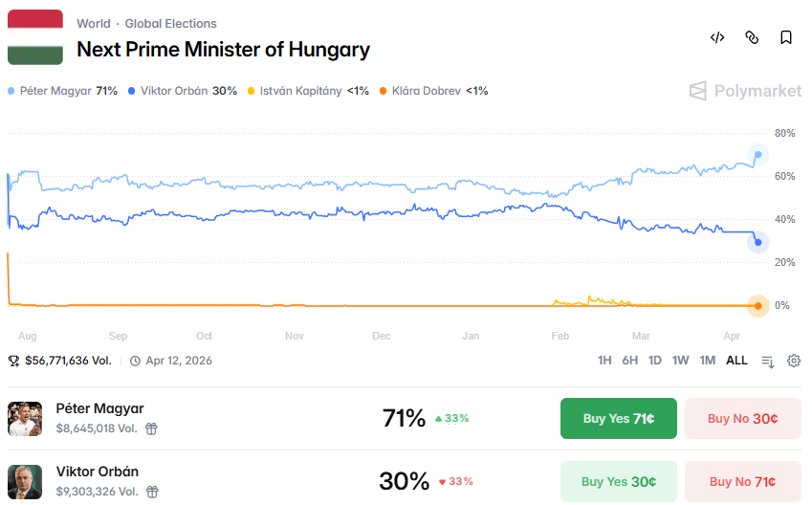Image resolution: width=812 pixels, height=505 pixels.
Task: Switch chart to 1M range
Action: 707,361
